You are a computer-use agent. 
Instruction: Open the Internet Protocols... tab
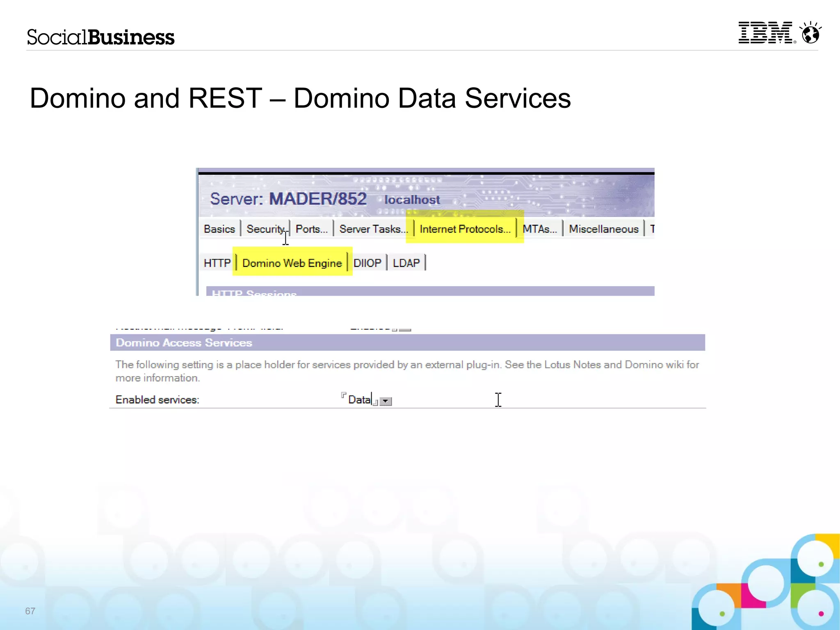pyautogui.click(x=465, y=229)
